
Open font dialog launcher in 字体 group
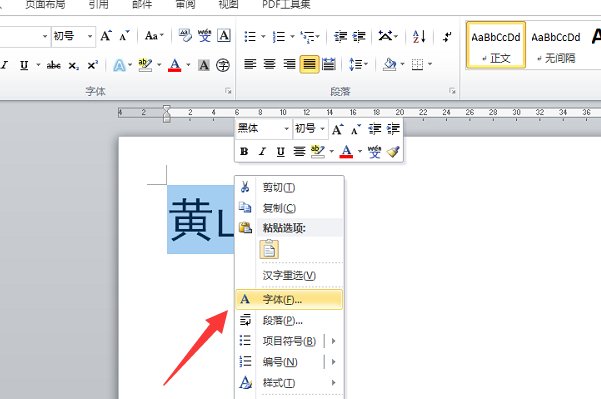pos(228,91)
